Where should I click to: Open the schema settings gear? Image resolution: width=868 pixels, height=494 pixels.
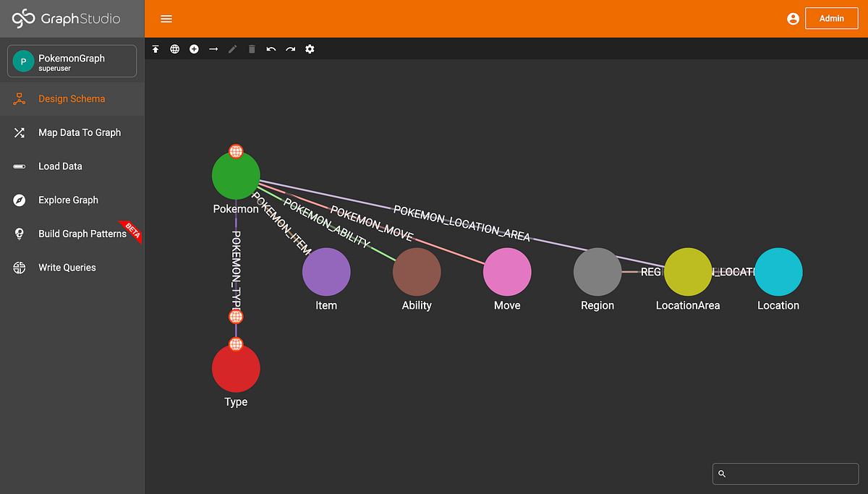point(310,48)
